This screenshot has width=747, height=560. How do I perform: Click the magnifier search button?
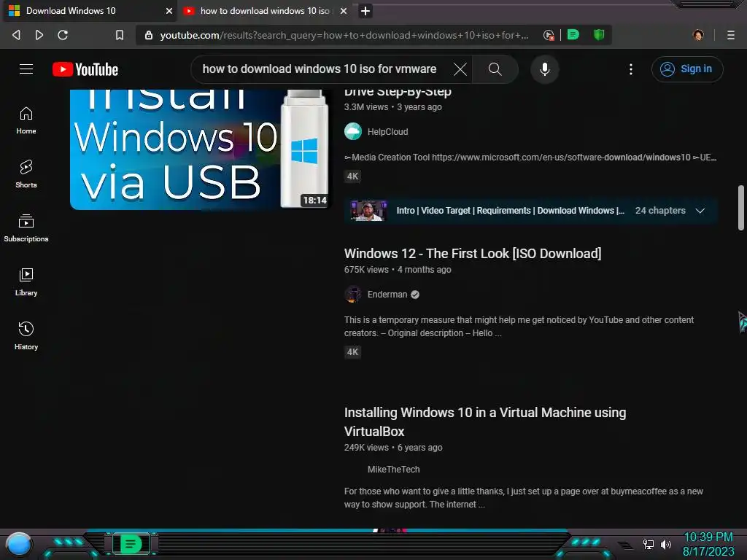click(x=495, y=69)
